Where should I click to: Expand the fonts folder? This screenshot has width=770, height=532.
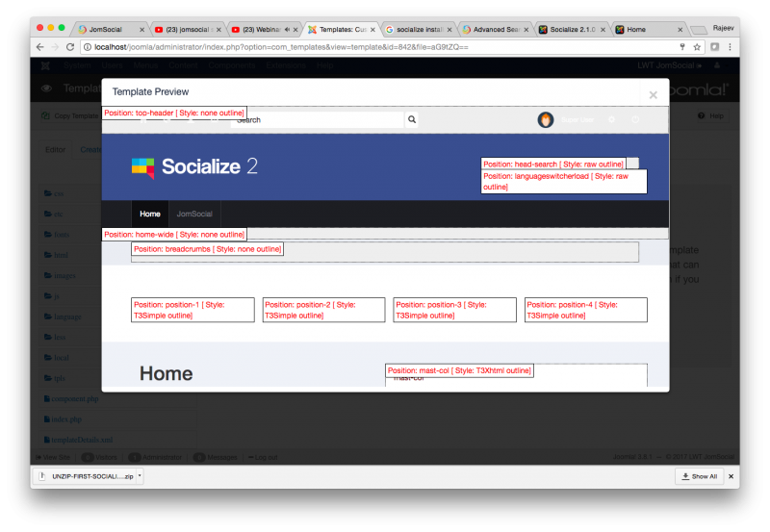57,235
